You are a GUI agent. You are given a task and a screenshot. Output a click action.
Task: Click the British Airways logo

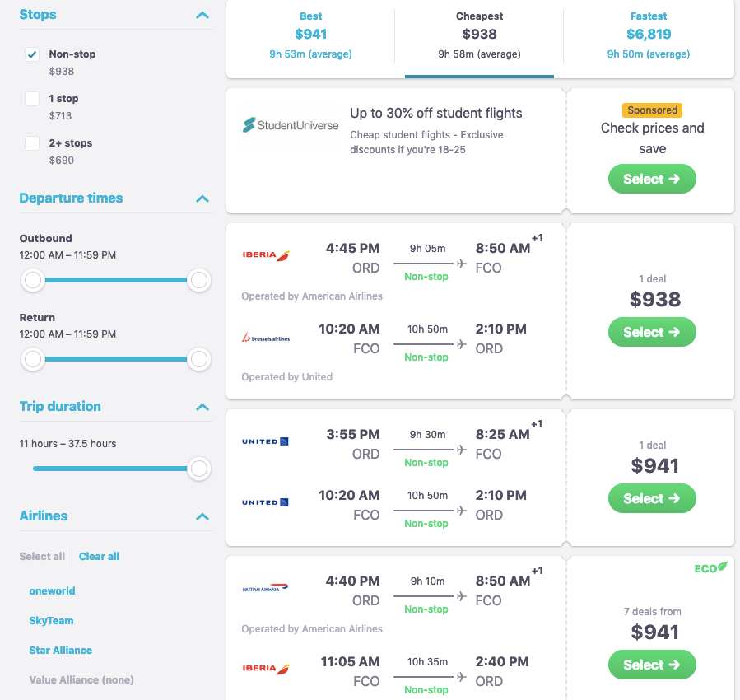tap(265, 588)
